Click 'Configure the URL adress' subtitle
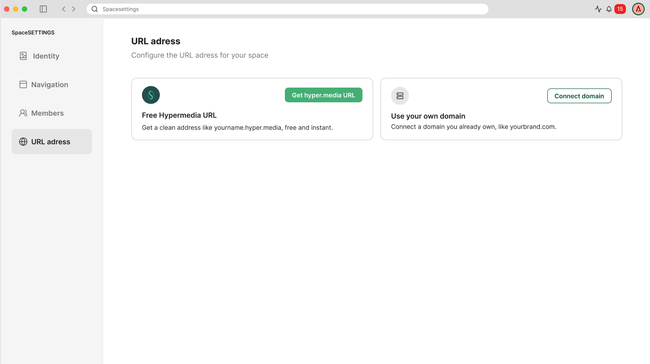 [200, 55]
